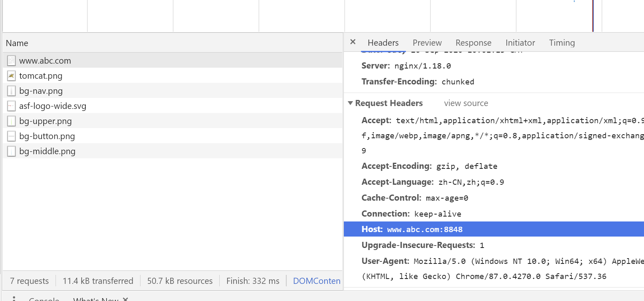Click the asf-logo-wide.svg file icon
The width and height of the screenshot is (644, 301).
tap(11, 106)
